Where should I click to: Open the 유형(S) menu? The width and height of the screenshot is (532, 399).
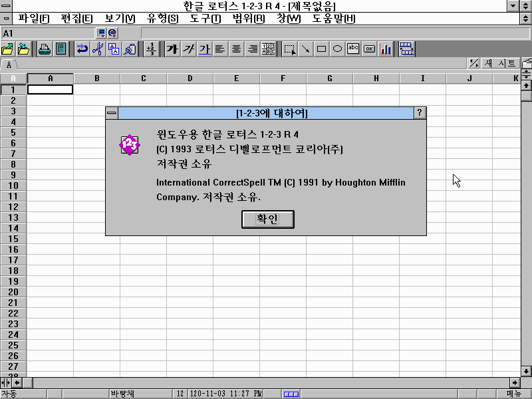point(162,19)
